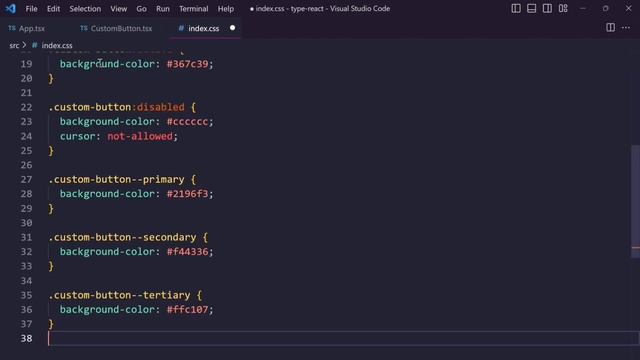This screenshot has width=640, height=360.
Task: Click .custom-button--secondary selector
Action: tap(122, 238)
